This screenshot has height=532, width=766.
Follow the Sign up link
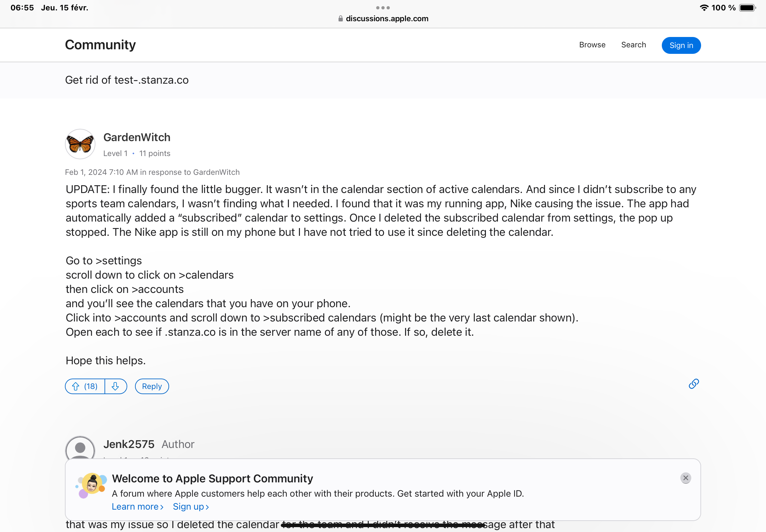pyautogui.click(x=191, y=507)
